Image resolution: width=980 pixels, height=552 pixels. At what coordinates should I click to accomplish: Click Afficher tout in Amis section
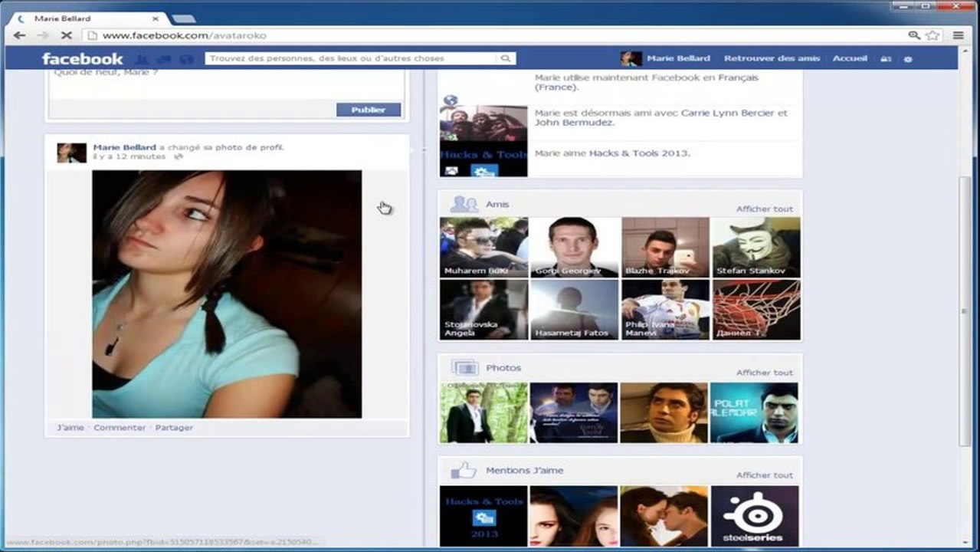765,209
